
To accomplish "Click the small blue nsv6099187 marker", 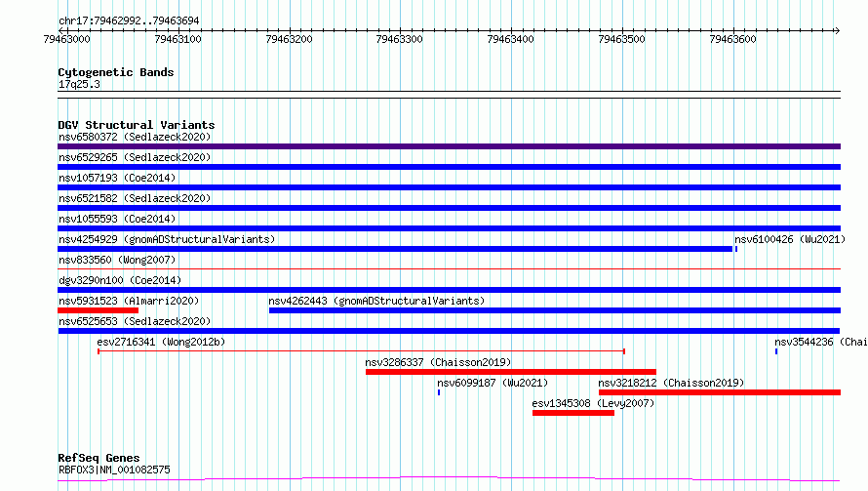I will click(x=439, y=392).
